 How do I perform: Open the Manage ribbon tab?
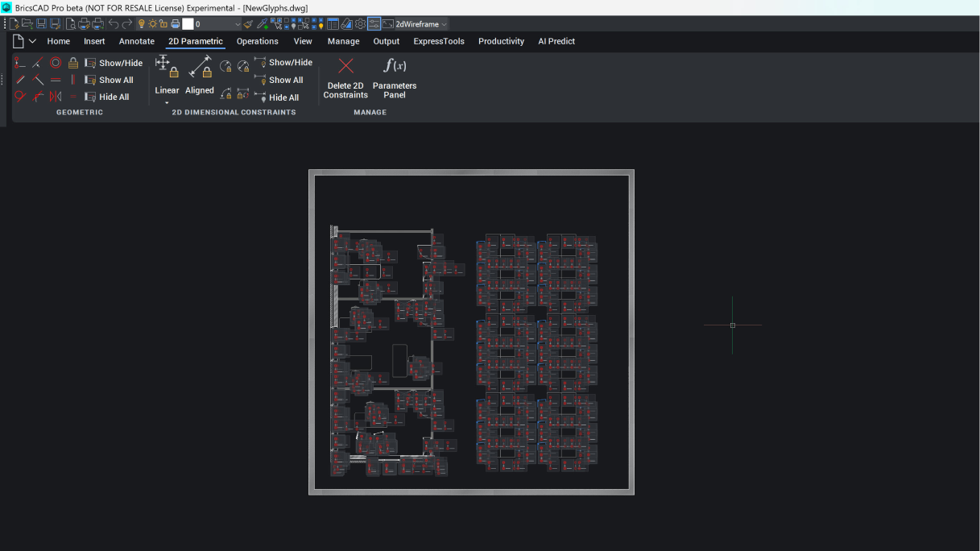pos(344,41)
